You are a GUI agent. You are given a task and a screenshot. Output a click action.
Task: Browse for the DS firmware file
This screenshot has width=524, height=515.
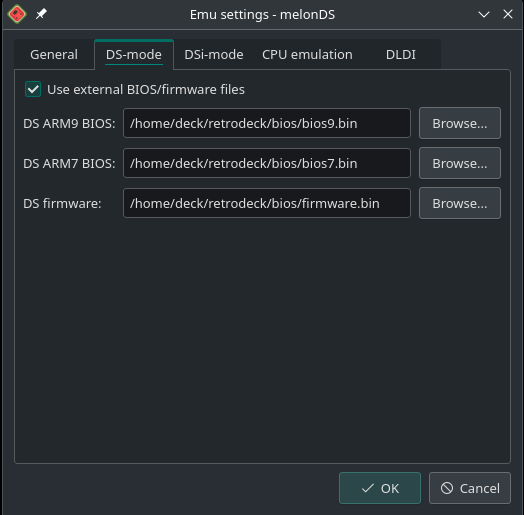point(460,203)
